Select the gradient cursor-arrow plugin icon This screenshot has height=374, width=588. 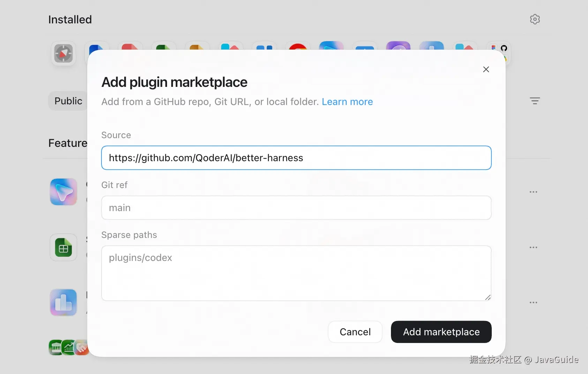click(63, 192)
